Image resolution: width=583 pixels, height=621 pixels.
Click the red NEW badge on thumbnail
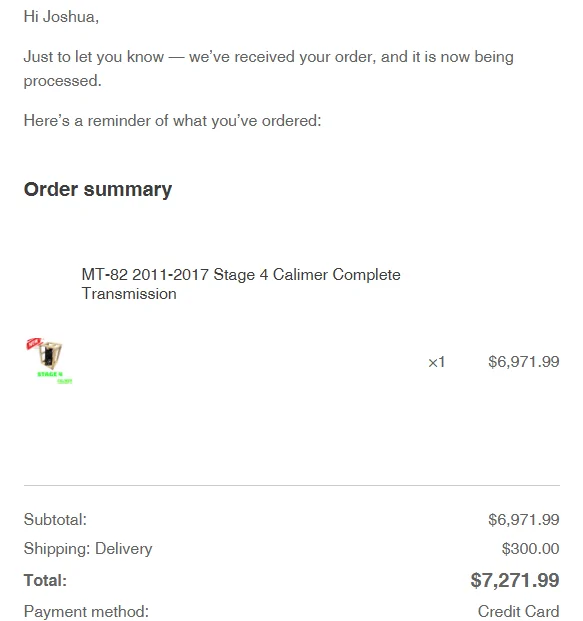click(34, 343)
